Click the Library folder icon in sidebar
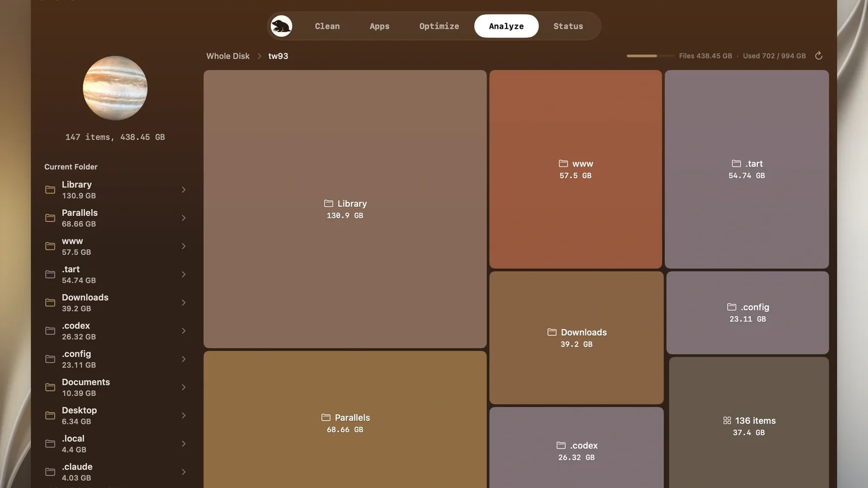Viewport: 868px width, 488px height. coord(50,190)
